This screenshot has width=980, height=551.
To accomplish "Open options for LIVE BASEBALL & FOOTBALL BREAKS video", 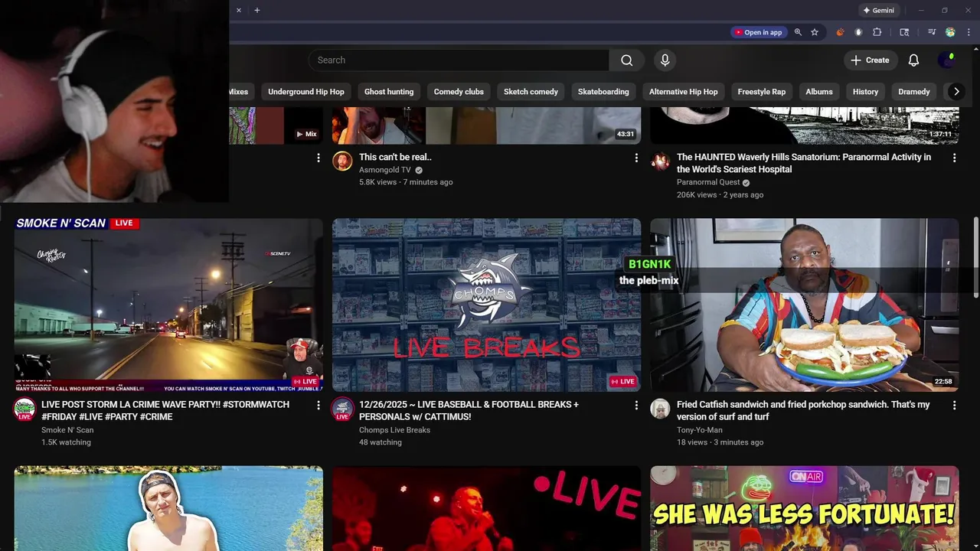I will pyautogui.click(x=635, y=405).
